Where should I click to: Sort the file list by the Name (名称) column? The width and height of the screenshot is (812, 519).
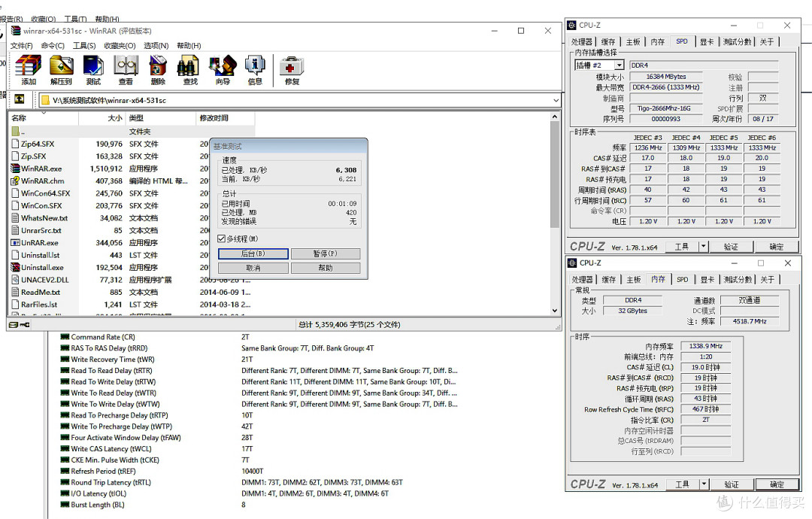[44, 118]
